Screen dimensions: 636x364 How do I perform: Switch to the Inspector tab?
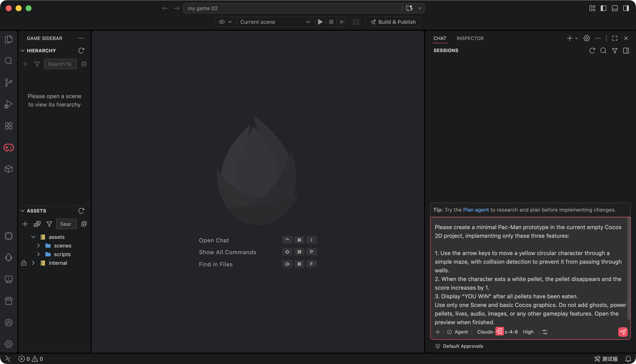tap(470, 38)
